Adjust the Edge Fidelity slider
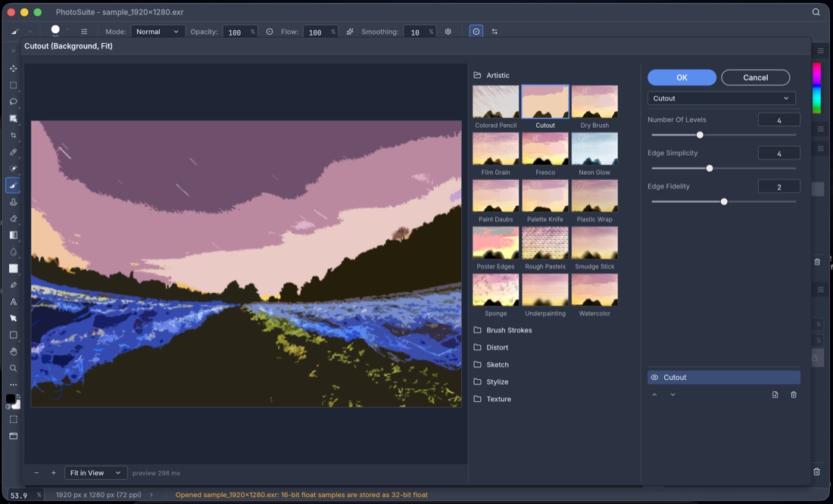 (724, 202)
